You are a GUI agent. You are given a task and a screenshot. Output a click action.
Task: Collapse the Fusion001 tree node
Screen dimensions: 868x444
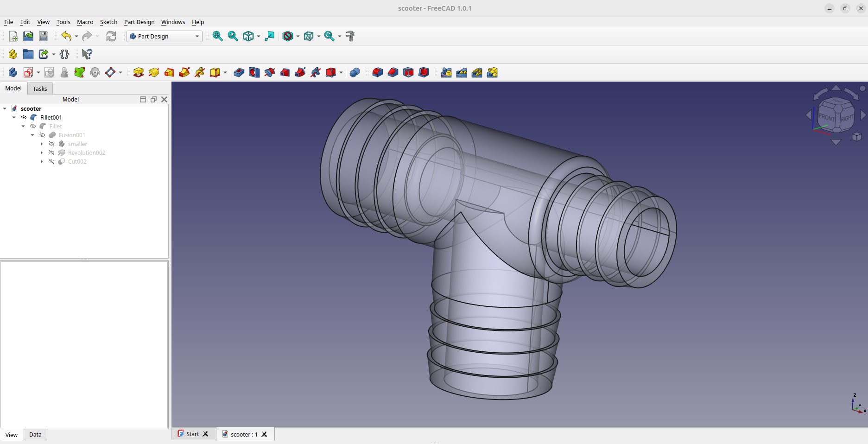(x=32, y=135)
